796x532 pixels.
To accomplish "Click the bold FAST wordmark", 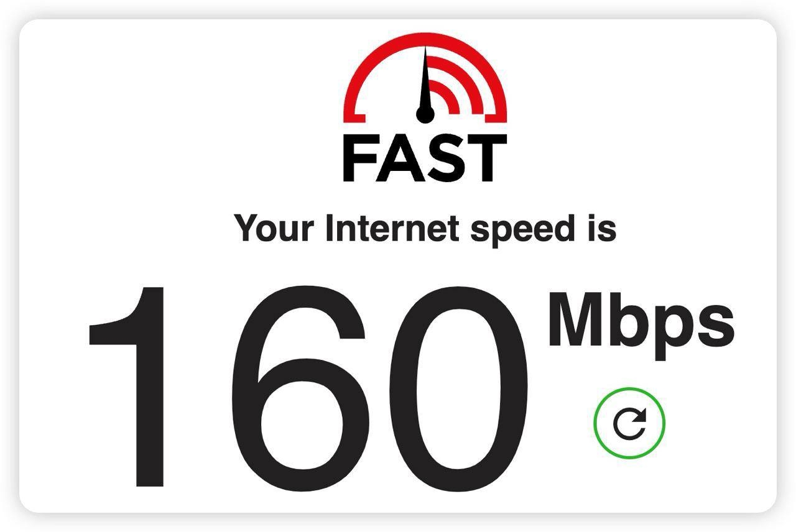I will point(425,159).
